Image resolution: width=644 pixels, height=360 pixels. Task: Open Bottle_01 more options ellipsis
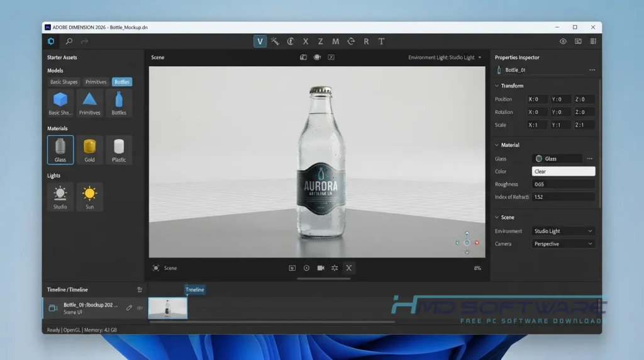(x=592, y=70)
